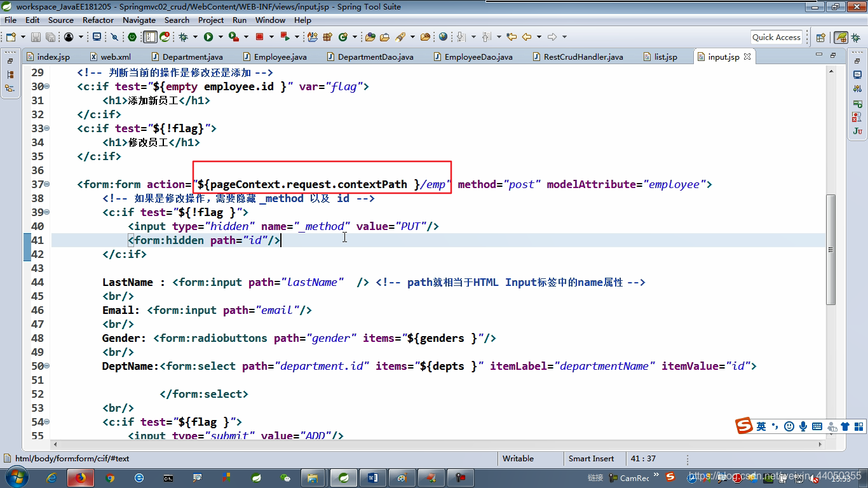Close the input.jsp editor tab
The height and width of the screenshot is (488, 868).
[x=747, y=57]
